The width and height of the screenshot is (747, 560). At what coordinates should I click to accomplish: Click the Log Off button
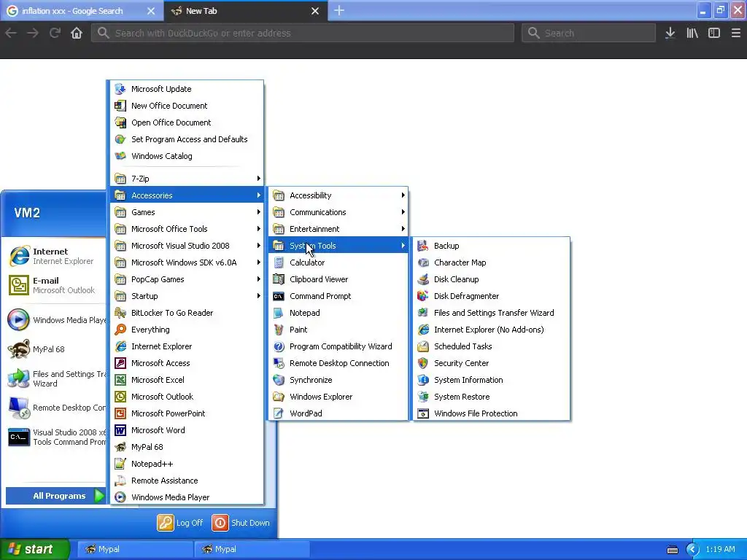181,523
